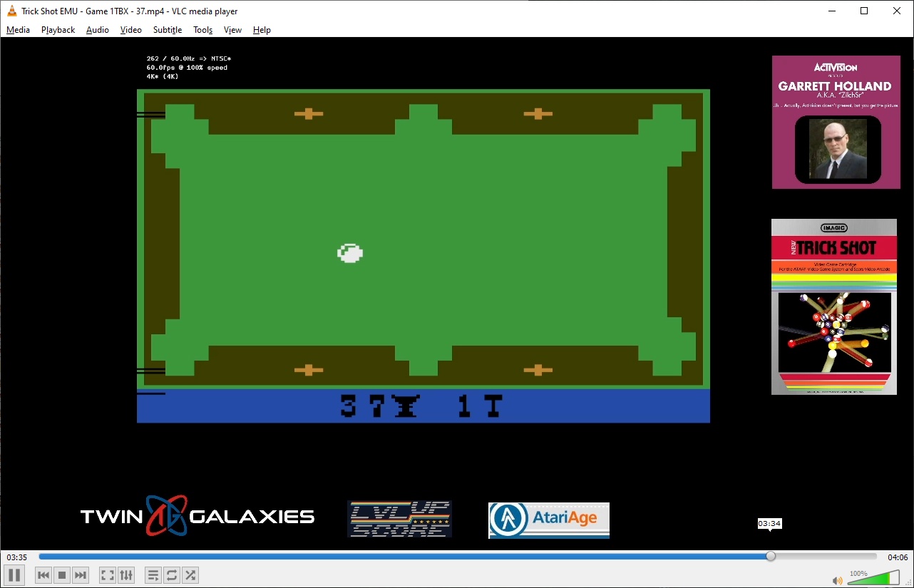
Task: Skip to previous media item
Action: [x=43, y=575]
